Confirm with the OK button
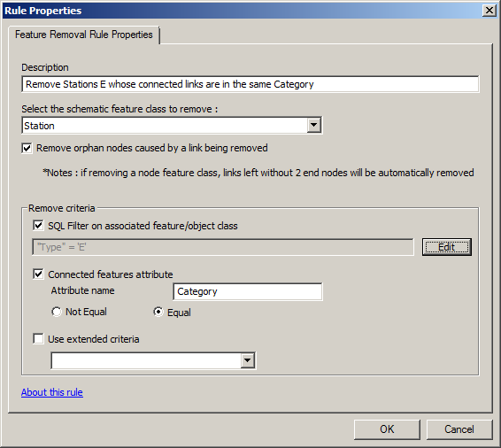The image size is (501, 448). pyautogui.click(x=387, y=429)
